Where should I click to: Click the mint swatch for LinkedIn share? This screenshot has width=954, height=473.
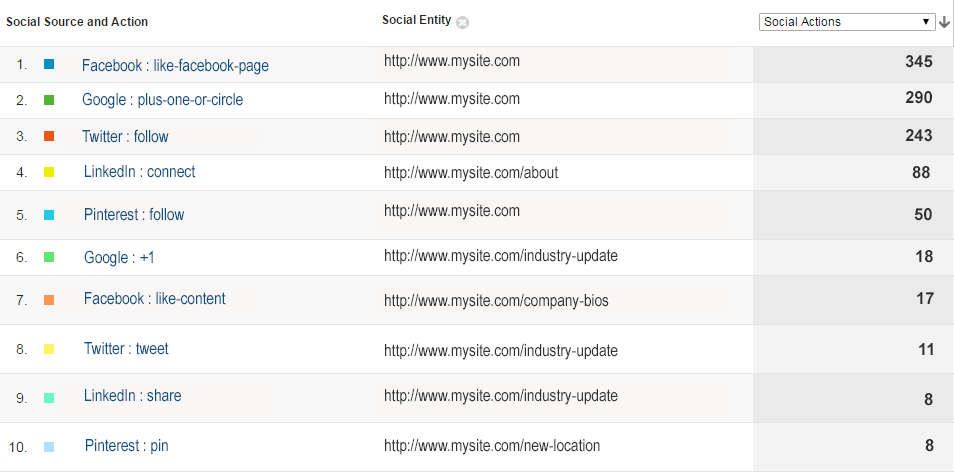pyautogui.click(x=49, y=398)
